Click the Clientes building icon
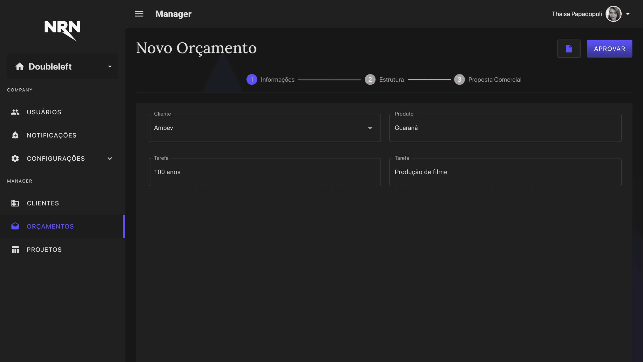The width and height of the screenshot is (644, 362). tap(15, 203)
